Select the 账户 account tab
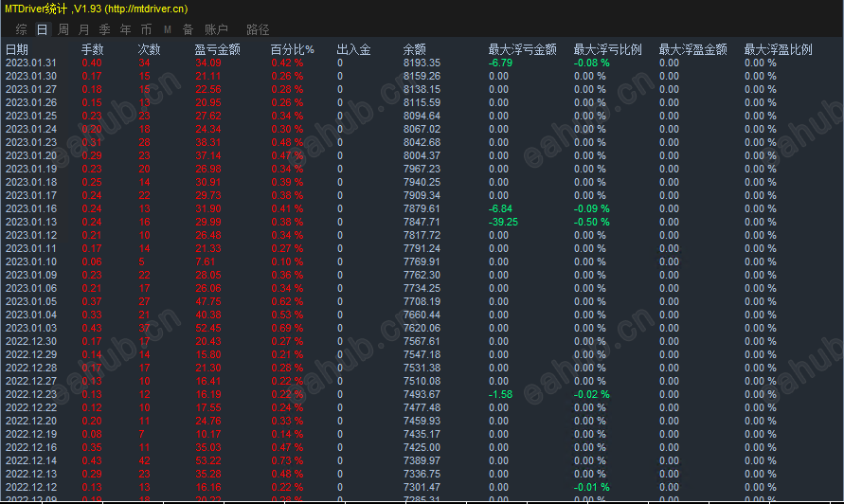This screenshot has width=844, height=504. (x=216, y=29)
